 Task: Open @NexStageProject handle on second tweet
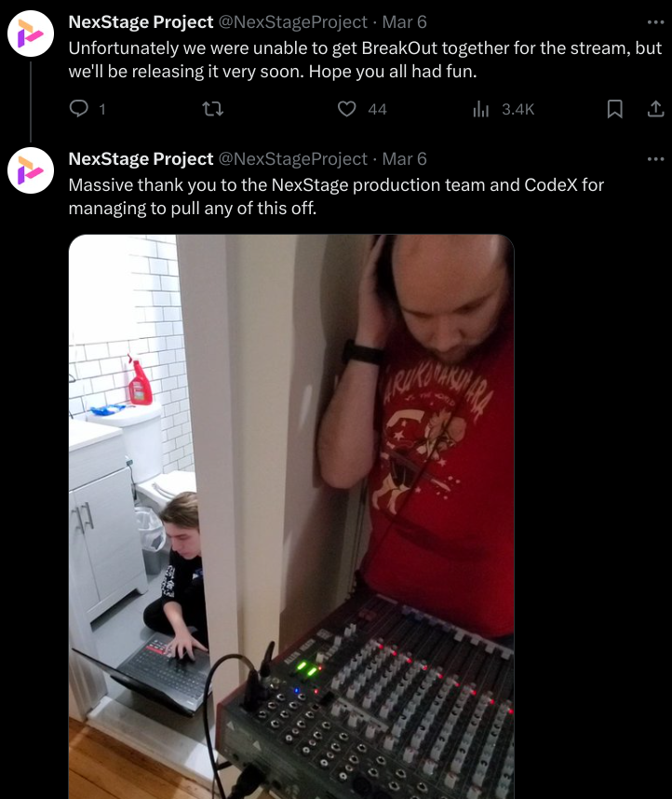click(x=293, y=158)
